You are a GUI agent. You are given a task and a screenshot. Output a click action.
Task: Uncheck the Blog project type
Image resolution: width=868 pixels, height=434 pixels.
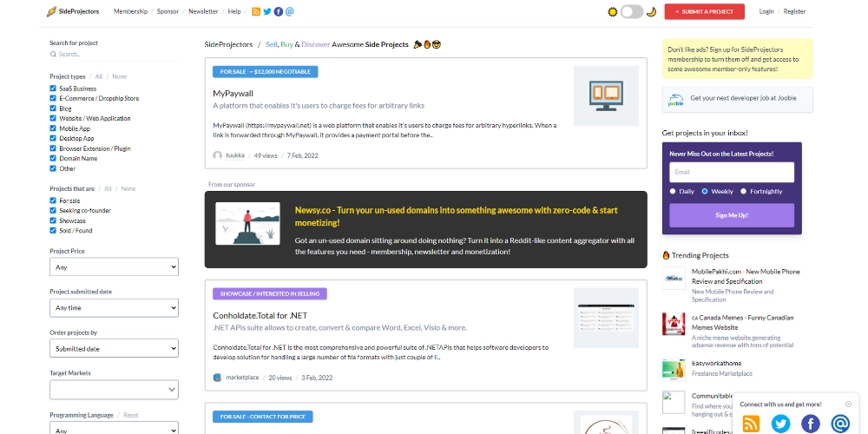[x=53, y=108]
